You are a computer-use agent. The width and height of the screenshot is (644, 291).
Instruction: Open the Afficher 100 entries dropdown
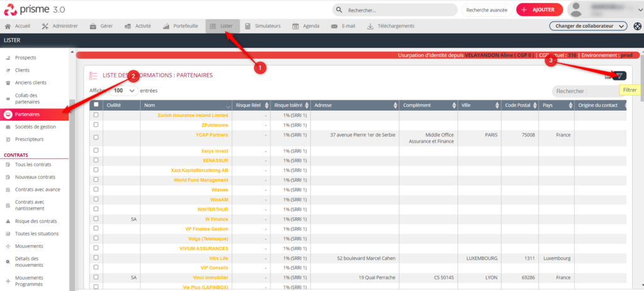[125, 91]
